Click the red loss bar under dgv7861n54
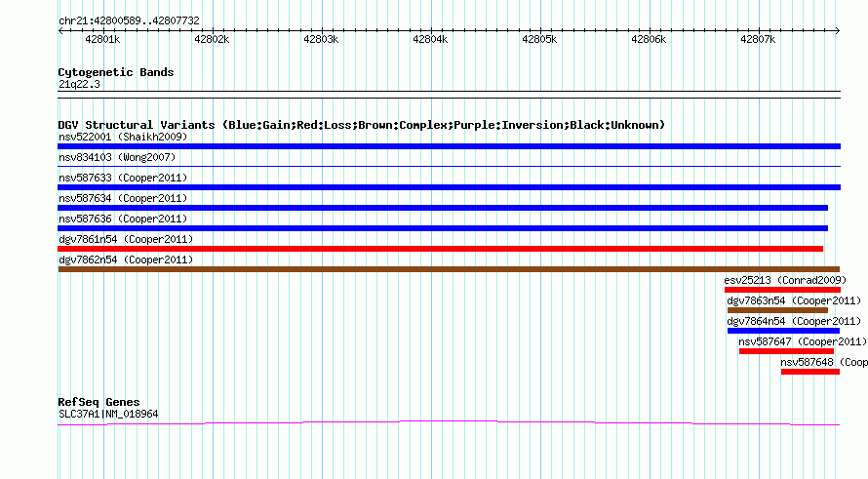Image resolution: width=868 pixels, height=479 pixels. (x=440, y=249)
